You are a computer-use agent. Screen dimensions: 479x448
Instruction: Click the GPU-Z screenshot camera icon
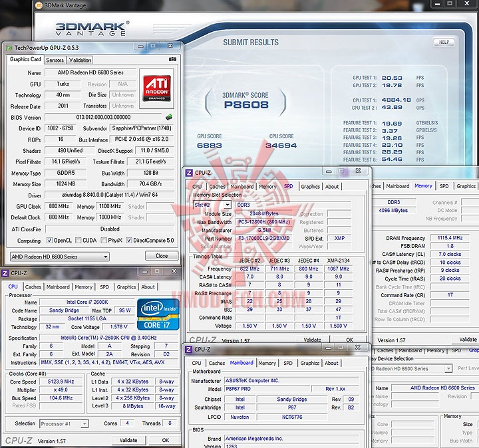172,59
